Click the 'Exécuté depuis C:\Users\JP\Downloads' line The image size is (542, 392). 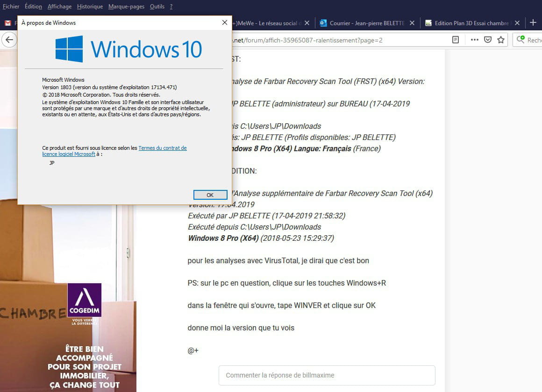pos(254,227)
